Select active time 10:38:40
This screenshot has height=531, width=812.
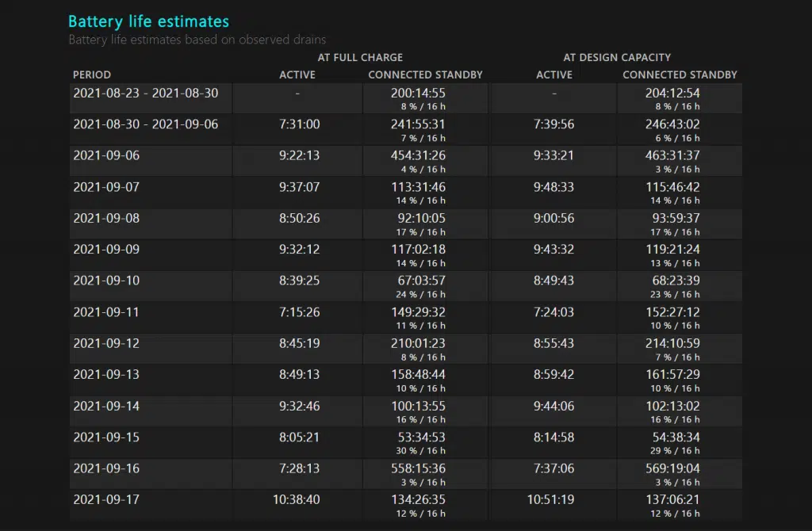click(297, 499)
